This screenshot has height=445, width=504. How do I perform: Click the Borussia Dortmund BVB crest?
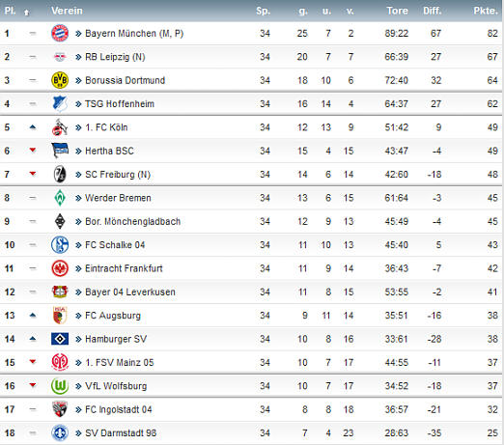point(60,80)
